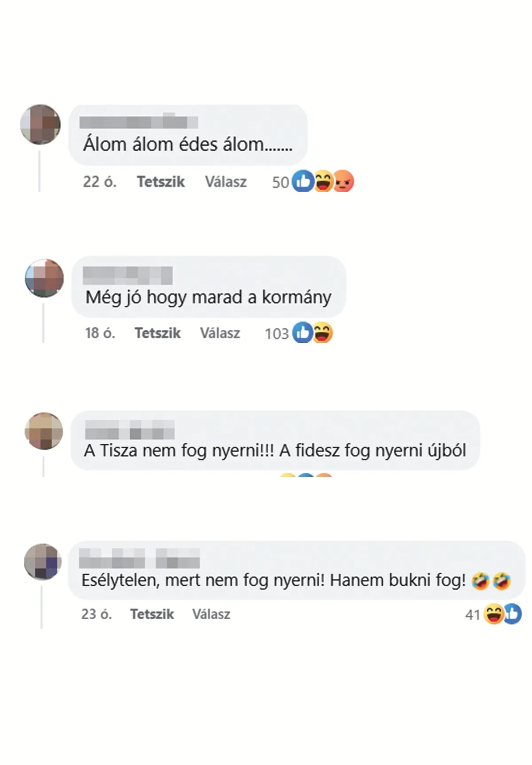Open the blurred author name above 'A Tisza nem fog nyerni'
This screenshot has height=765, width=532.
(130, 429)
